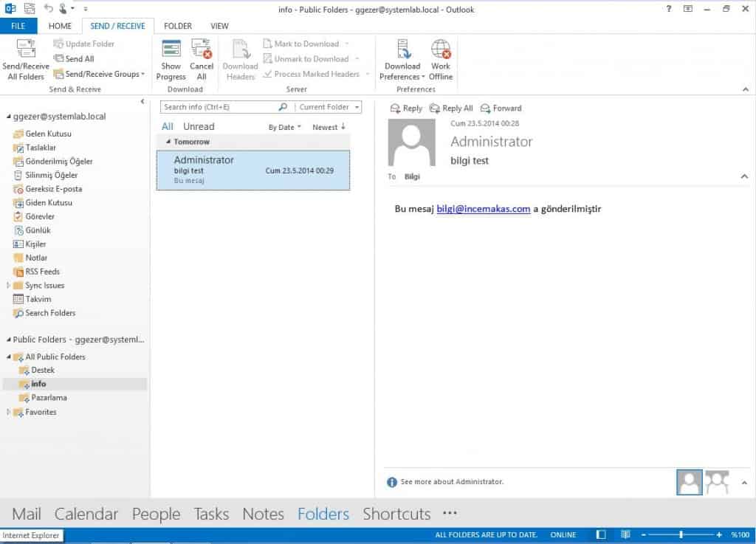The image size is (756, 544).
Task: Open Send/Receive Groups dropdown
Action: coord(99,74)
